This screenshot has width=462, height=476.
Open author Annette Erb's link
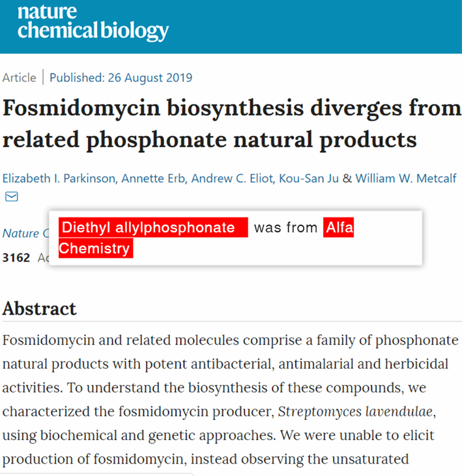[153, 178]
